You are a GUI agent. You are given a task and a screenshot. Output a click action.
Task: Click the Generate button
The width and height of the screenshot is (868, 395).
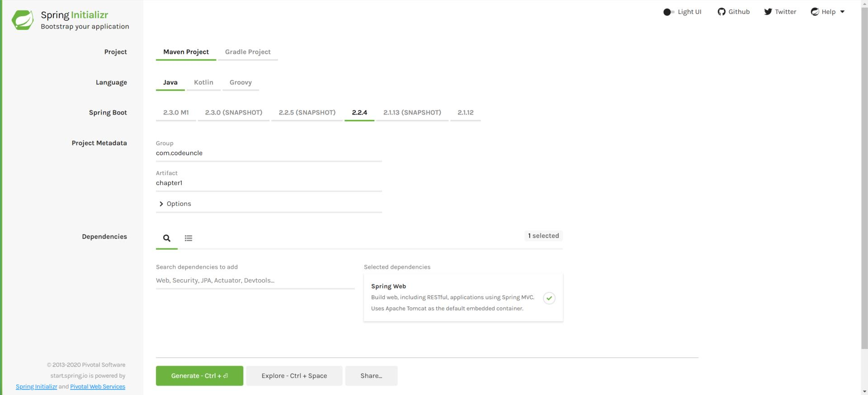point(199,376)
